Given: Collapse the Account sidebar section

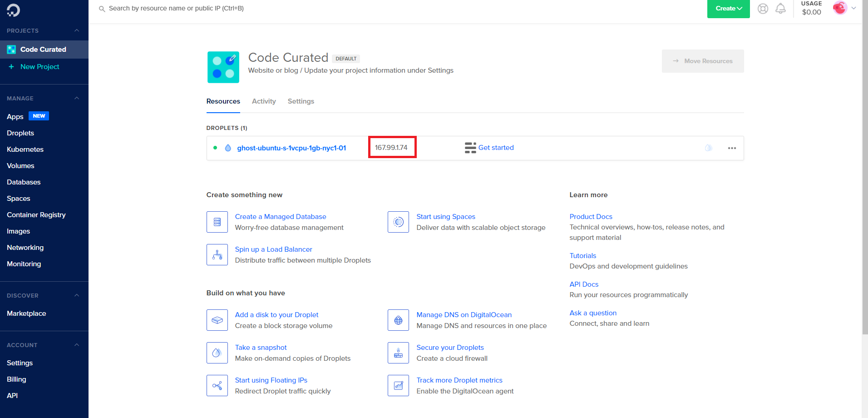Looking at the screenshot, I should tap(77, 345).
